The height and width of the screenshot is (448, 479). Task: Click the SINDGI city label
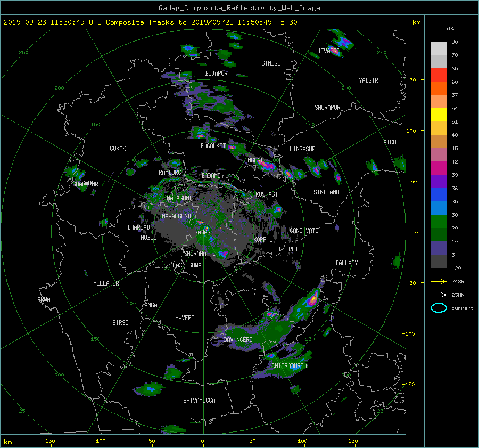[x=271, y=63]
